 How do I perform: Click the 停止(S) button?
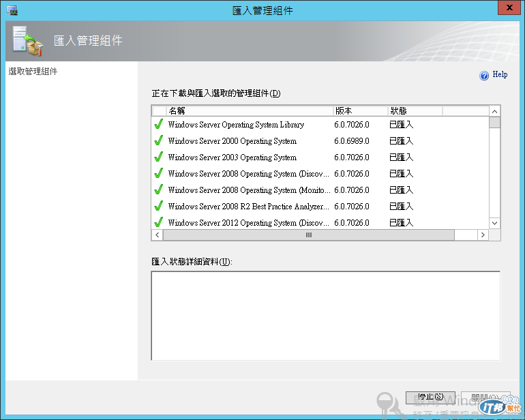pos(430,397)
